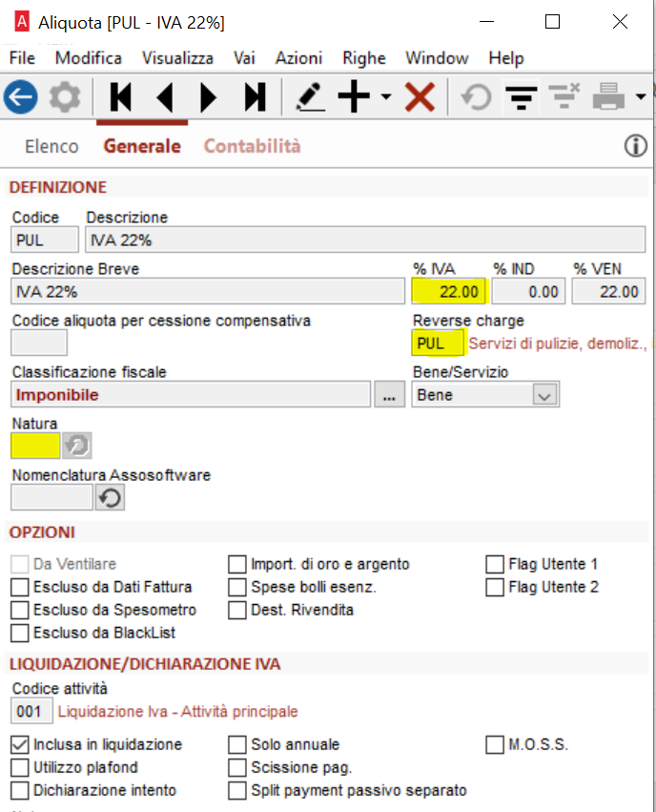This screenshot has height=812, width=656.
Task: Click the ellipsis lookup button
Action: coord(389,395)
